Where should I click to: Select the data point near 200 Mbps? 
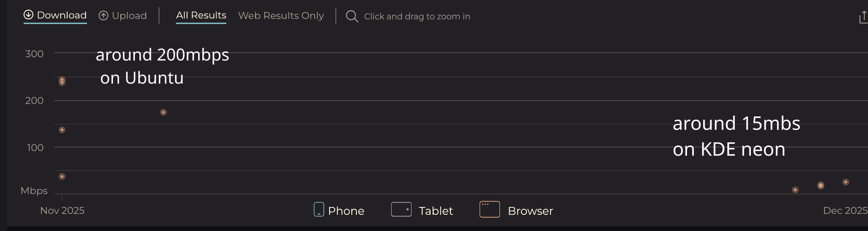click(163, 112)
